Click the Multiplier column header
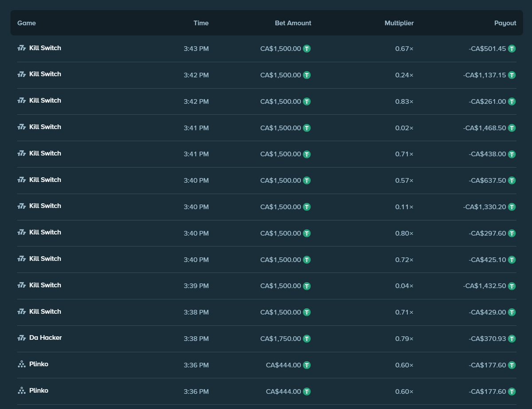 click(x=399, y=23)
